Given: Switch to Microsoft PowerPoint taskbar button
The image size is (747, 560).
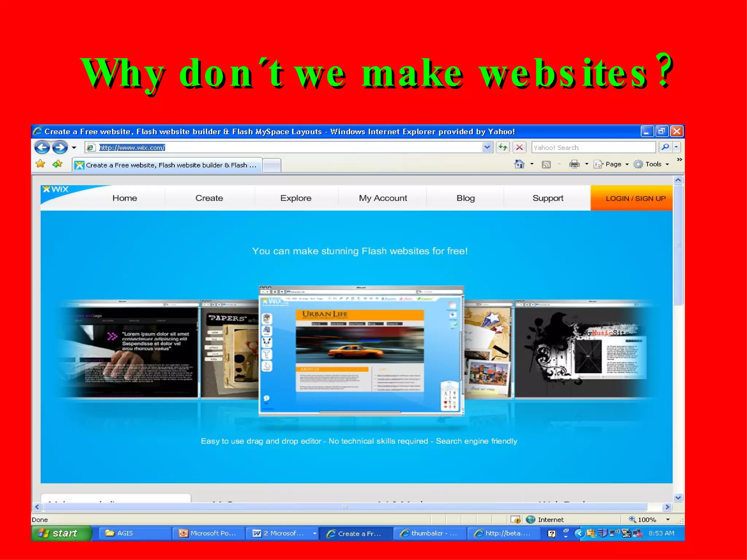Looking at the screenshot, I should pyautogui.click(x=208, y=533).
